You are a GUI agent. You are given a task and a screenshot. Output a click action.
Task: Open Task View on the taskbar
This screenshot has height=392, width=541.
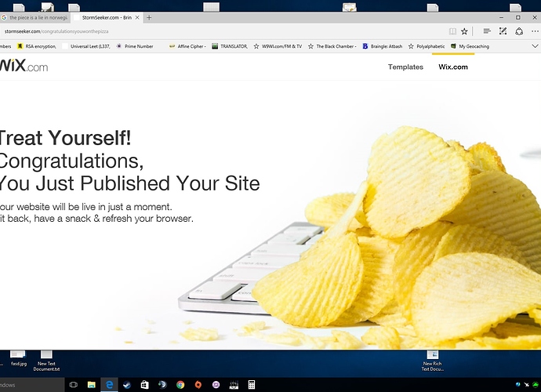tap(74, 385)
